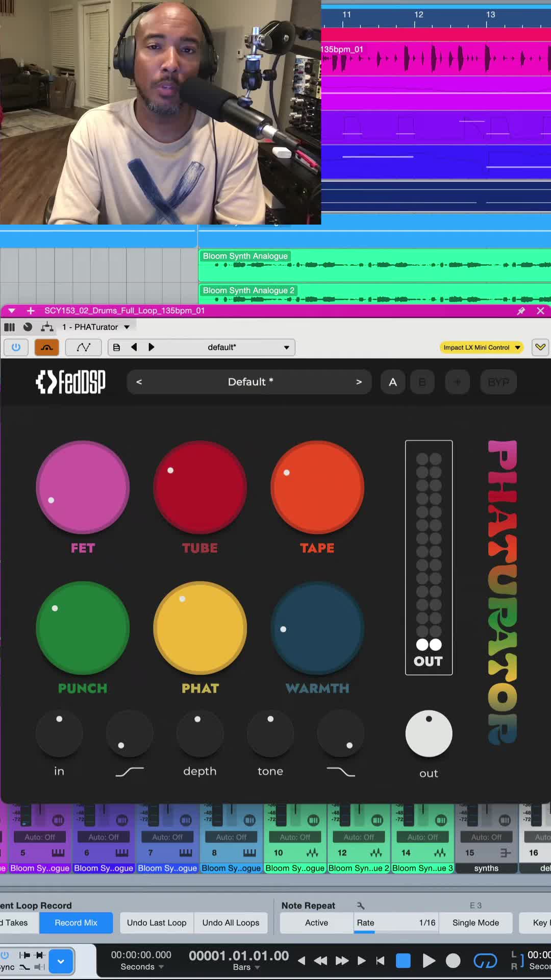The width and height of the screenshot is (551, 980).
Task: Open the Bars time format dropdown
Action: [246, 967]
